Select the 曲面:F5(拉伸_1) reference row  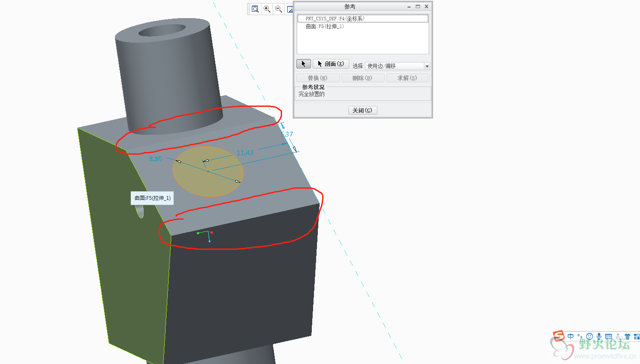pyautogui.click(x=363, y=26)
